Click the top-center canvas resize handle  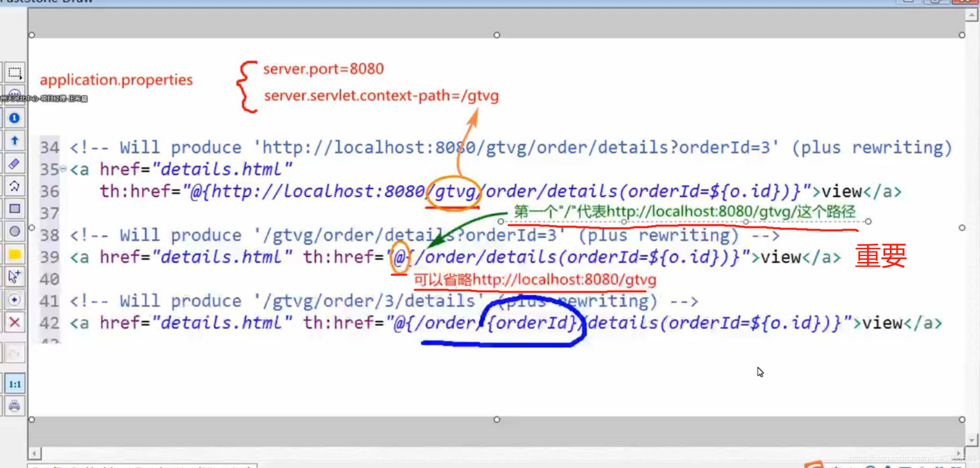point(497,35)
